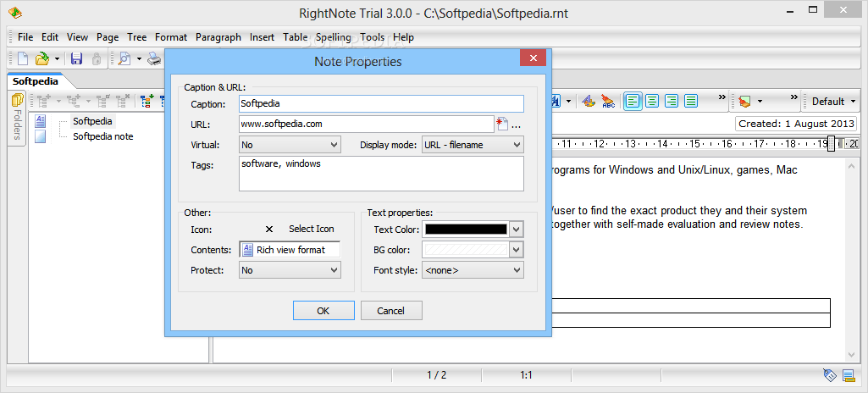
Task: Click the New document icon in toolbar
Action: (x=23, y=58)
